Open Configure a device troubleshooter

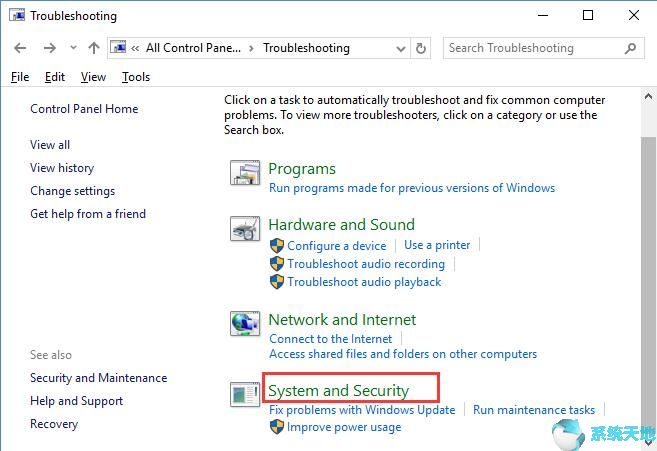336,246
